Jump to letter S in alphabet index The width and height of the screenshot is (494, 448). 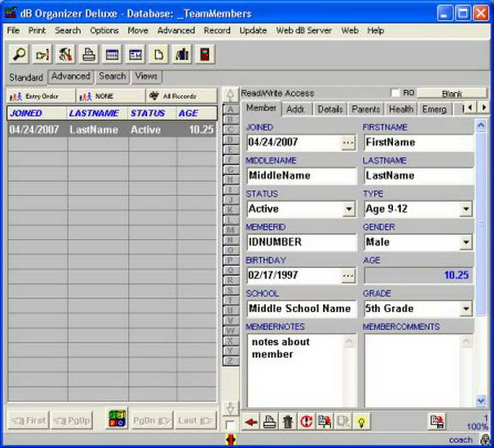tap(231, 290)
